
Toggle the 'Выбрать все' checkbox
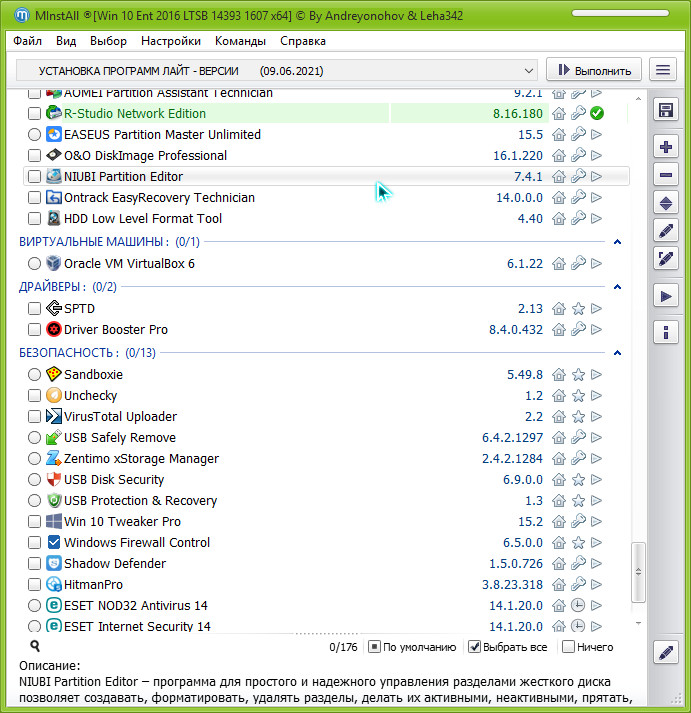pos(476,647)
